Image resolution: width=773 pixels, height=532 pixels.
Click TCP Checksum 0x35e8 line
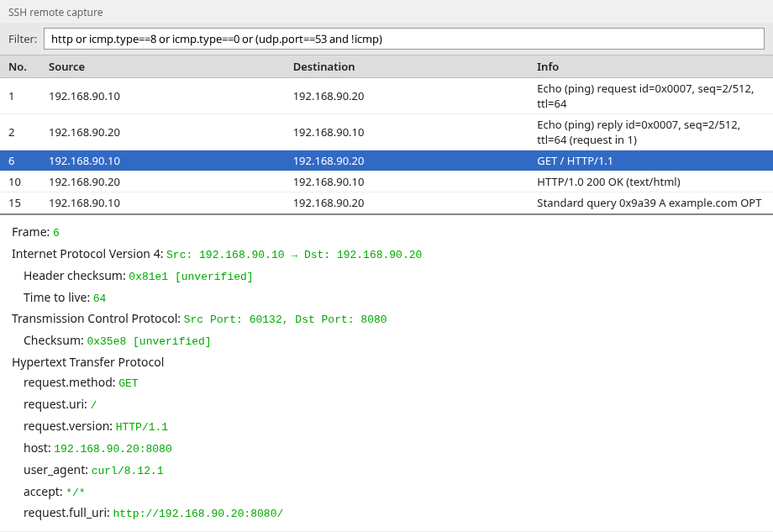(117, 340)
